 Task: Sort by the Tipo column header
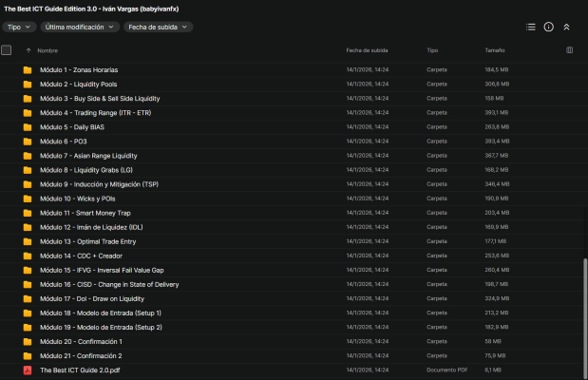pyautogui.click(x=432, y=50)
